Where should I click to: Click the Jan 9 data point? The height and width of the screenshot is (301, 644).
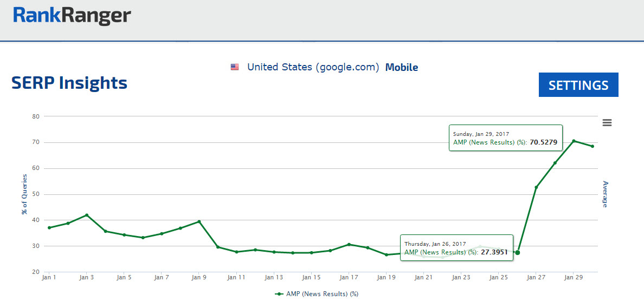point(199,221)
